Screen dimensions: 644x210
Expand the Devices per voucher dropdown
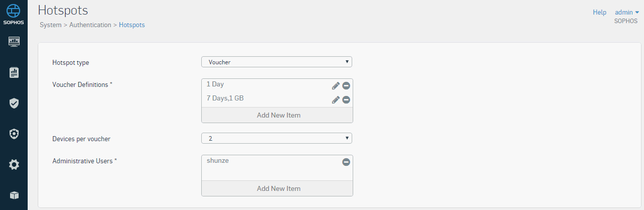tap(277, 138)
